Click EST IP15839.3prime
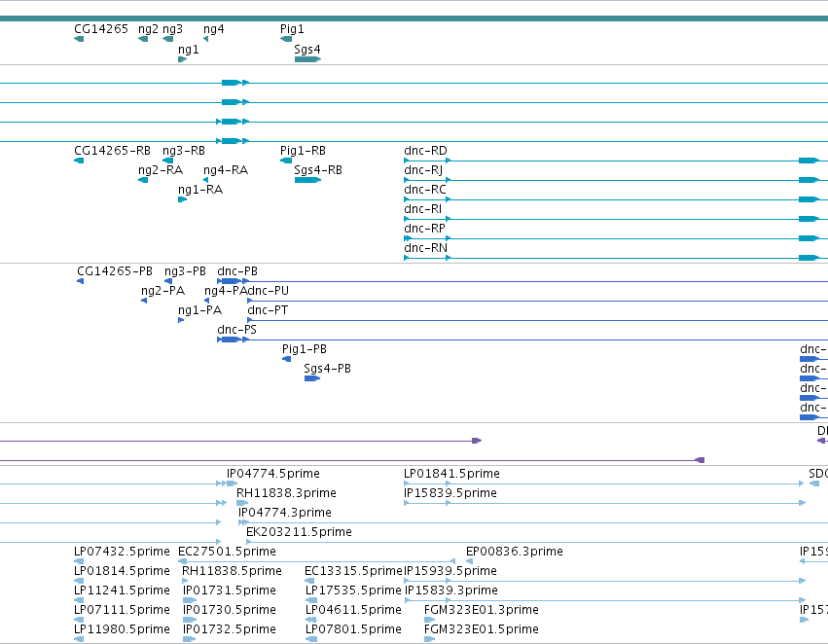The height and width of the screenshot is (644, 828). 451,590
